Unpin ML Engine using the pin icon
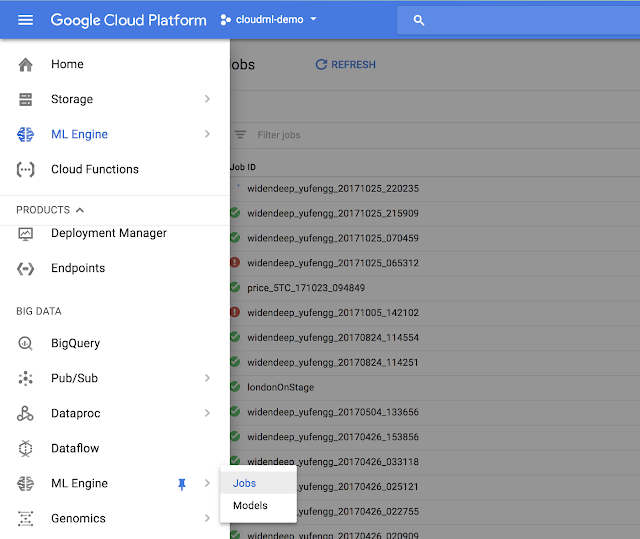This screenshot has width=640, height=539. [182, 484]
